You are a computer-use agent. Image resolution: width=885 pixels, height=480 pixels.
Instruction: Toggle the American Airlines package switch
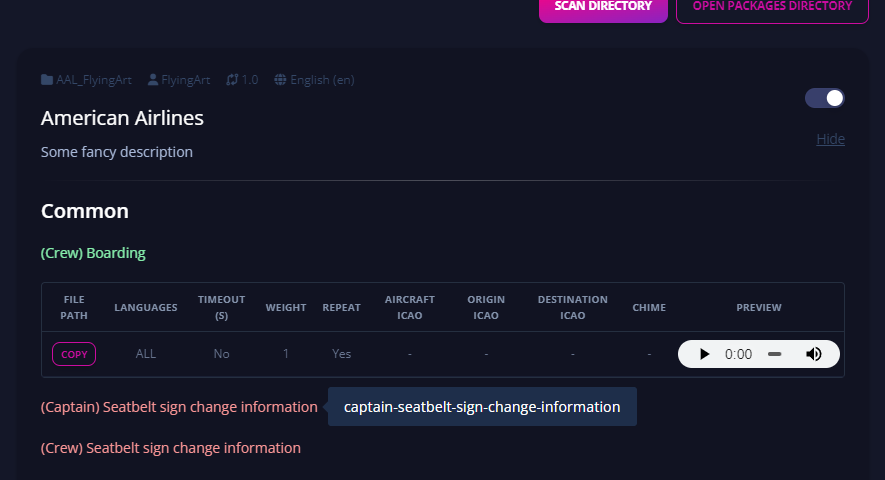tap(825, 98)
